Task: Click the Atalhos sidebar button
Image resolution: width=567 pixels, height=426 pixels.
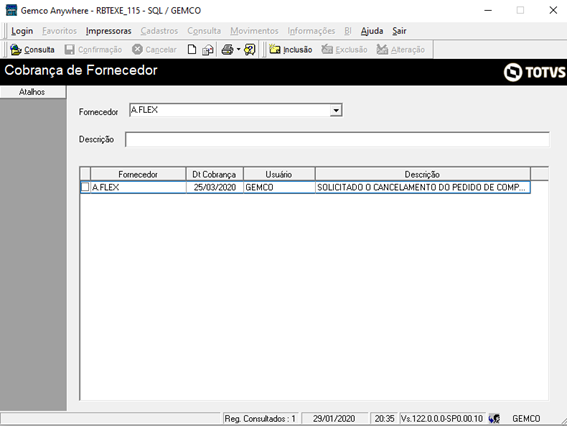Action: [33, 92]
